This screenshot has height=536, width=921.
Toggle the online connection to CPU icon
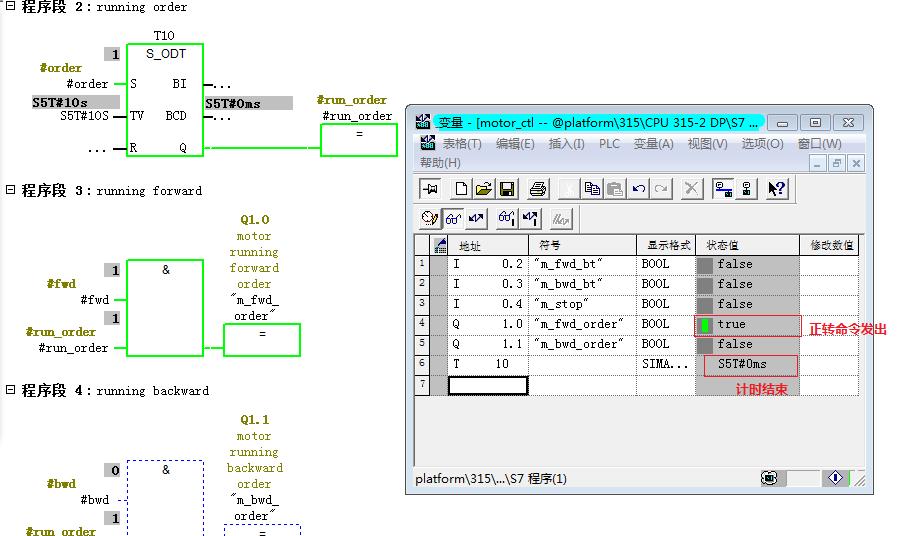tap(723, 189)
